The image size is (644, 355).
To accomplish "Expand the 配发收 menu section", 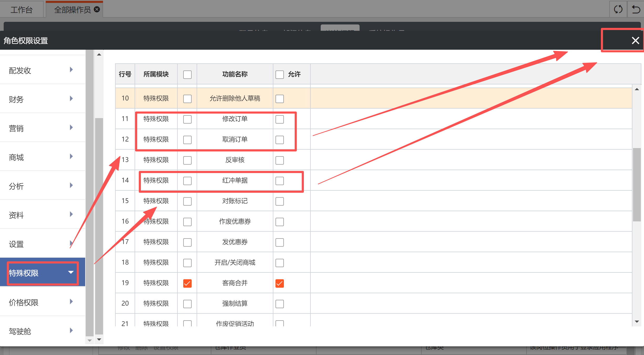I will pos(43,70).
